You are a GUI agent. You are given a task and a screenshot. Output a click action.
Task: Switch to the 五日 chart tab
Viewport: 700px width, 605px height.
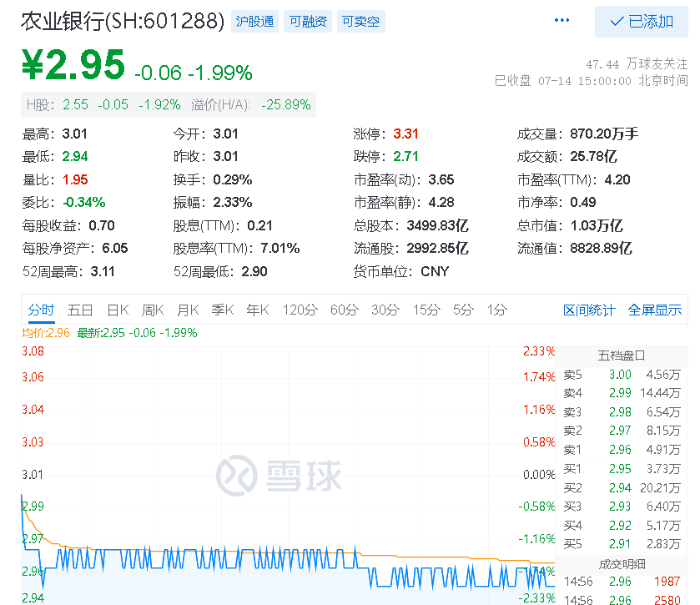[x=80, y=310]
